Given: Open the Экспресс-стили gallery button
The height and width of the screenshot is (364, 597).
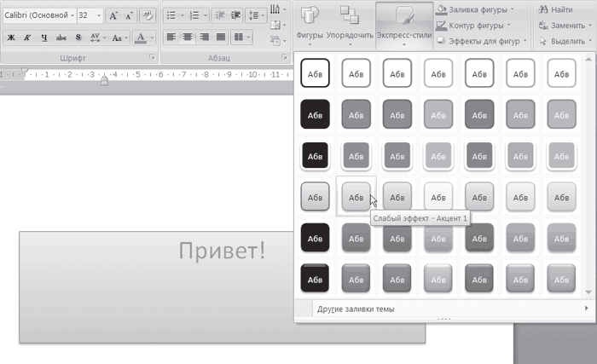Looking at the screenshot, I should (x=403, y=26).
